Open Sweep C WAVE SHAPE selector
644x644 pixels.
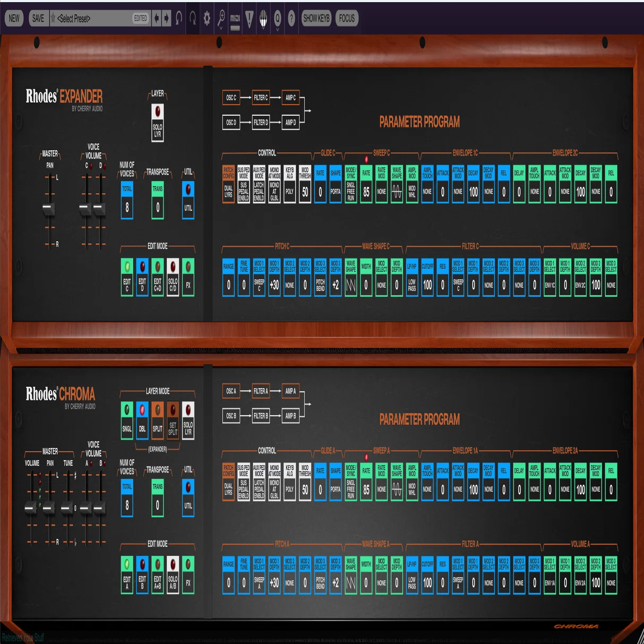click(397, 184)
